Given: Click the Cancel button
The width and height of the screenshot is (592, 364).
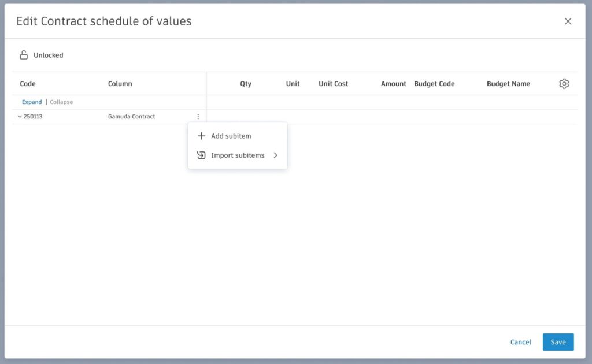Looking at the screenshot, I should [x=520, y=342].
